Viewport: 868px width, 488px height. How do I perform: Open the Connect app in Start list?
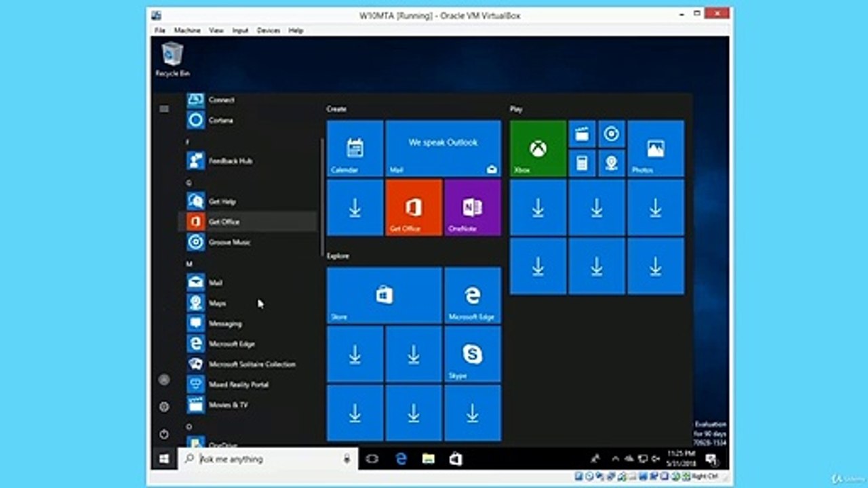point(248,100)
